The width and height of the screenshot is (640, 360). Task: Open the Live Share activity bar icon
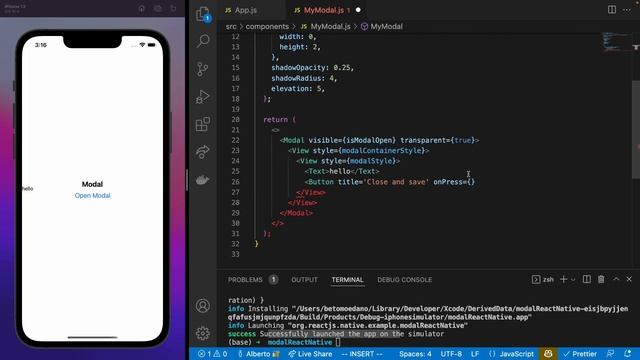tap(203, 152)
